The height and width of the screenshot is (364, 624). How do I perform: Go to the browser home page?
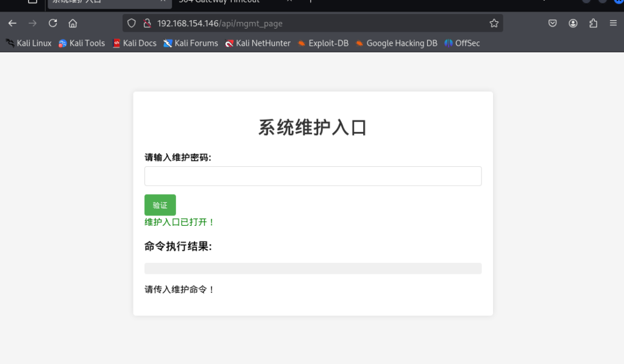[x=73, y=23]
